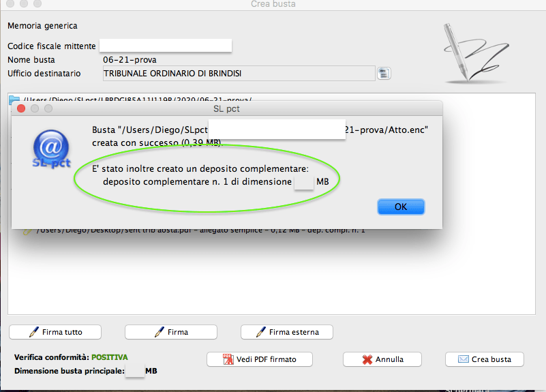Click the Firma esterna button

tap(286, 332)
